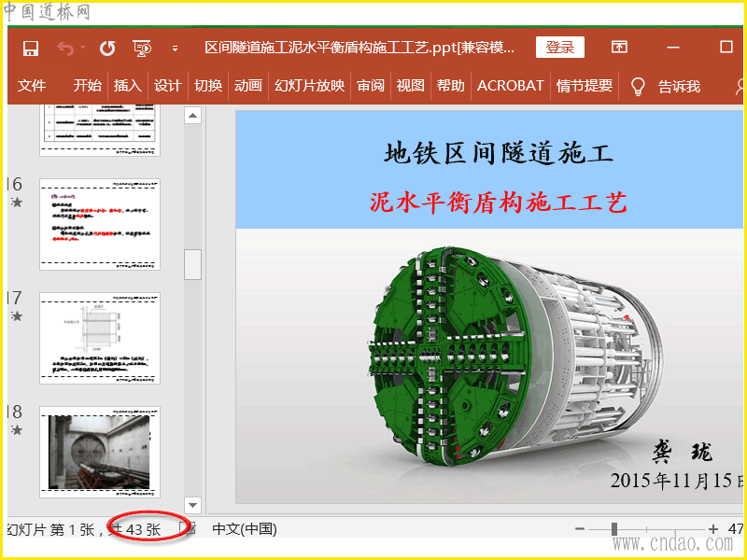
Task: Switch to the 开始 tab
Action: [x=87, y=86]
